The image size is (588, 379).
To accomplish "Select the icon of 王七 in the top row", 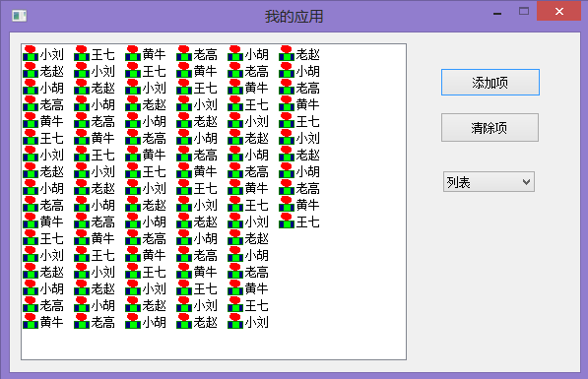I will (x=82, y=53).
